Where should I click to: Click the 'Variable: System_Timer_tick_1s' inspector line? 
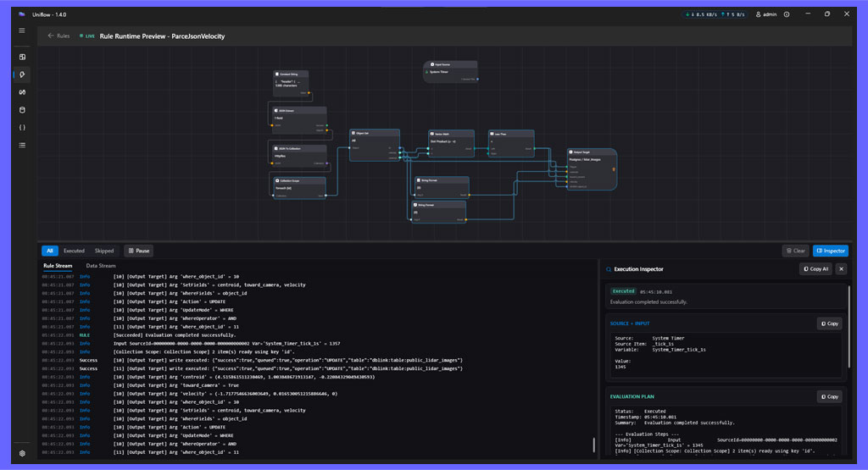pos(659,350)
